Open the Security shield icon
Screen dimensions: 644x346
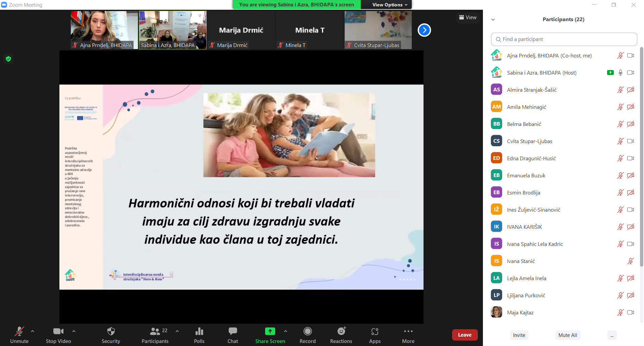pyautogui.click(x=111, y=332)
